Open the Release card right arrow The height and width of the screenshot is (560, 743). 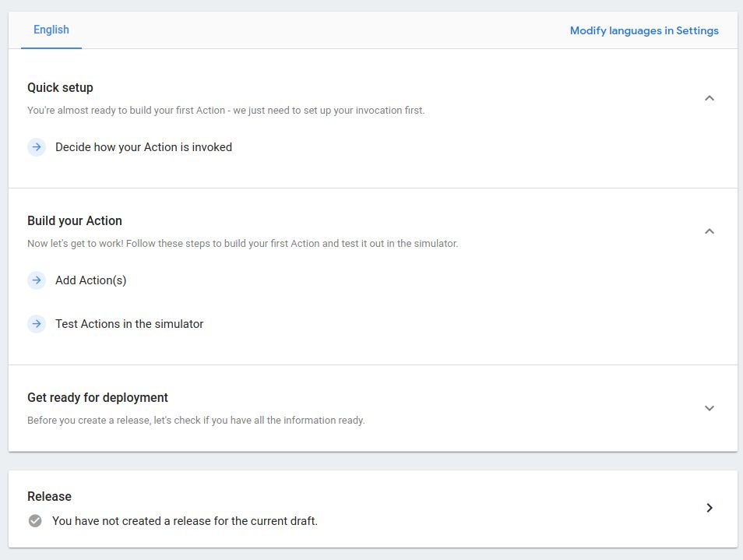(x=710, y=508)
